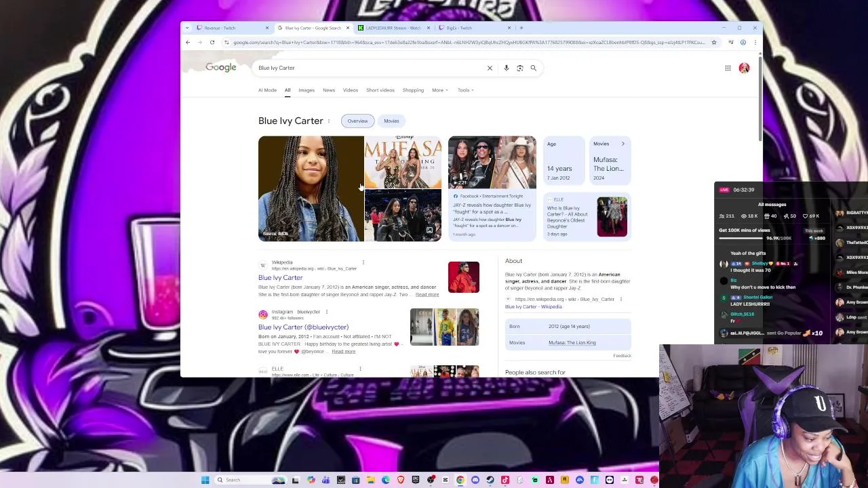
Task: Click Read more on Instagram snippet
Action: click(x=344, y=352)
